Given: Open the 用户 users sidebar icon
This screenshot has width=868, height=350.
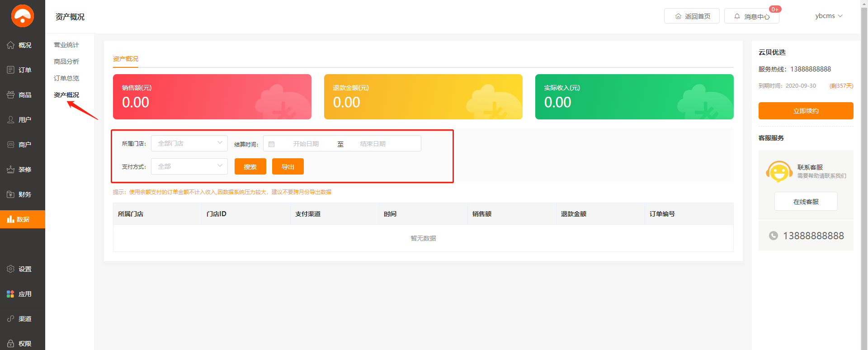Looking at the screenshot, I should tap(11, 120).
